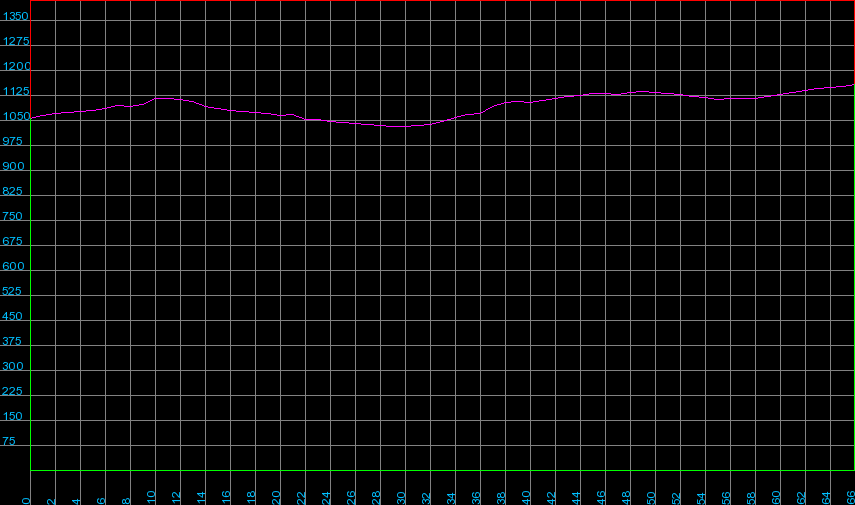The image size is (855, 505).
Task: Click the 375 y-axis label
Action: point(11,342)
